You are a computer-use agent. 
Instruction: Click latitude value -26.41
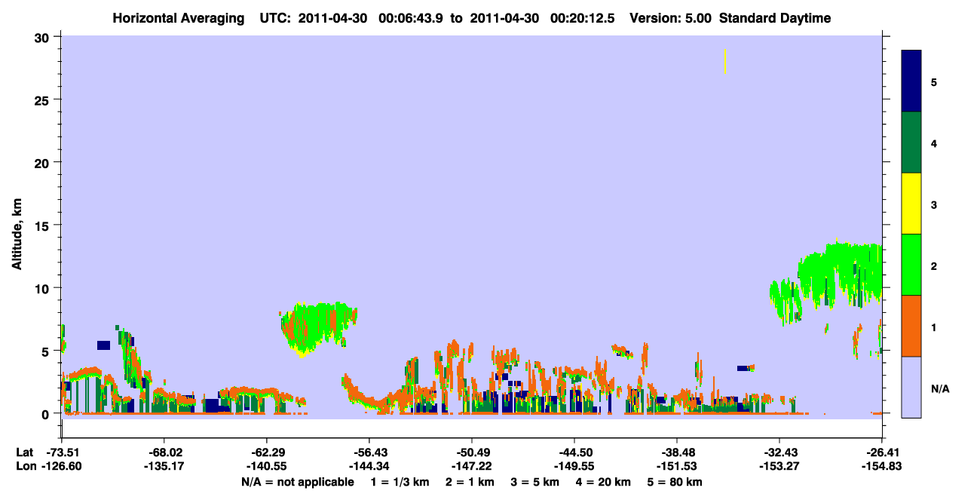click(882, 452)
